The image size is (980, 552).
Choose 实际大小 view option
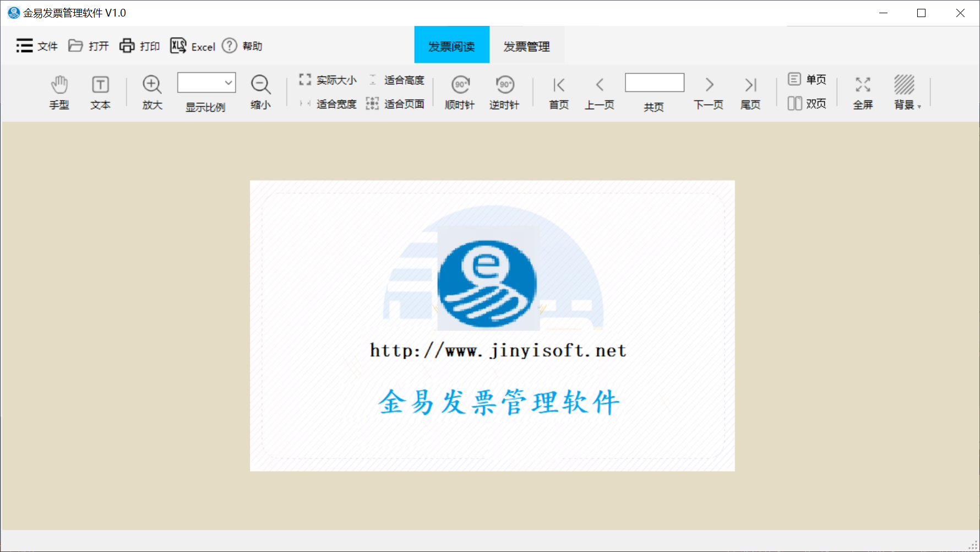tap(328, 80)
